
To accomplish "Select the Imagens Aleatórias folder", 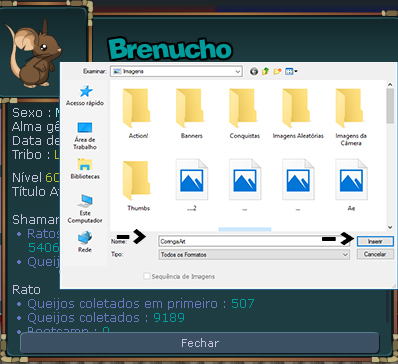I will pos(298,113).
